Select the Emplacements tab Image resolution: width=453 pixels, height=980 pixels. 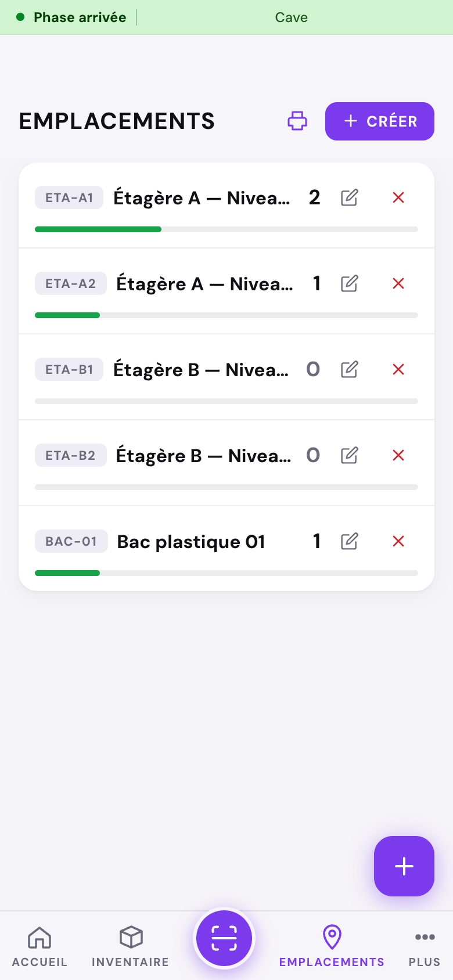pos(332,946)
